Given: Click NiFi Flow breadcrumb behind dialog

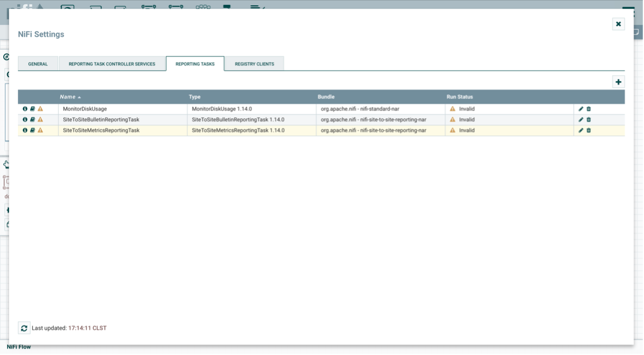Looking at the screenshot, I should tap(19, 347).
